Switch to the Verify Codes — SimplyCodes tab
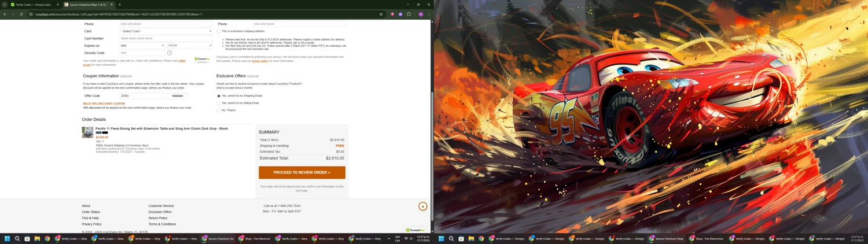Image resolution: width=868 pixels, height=244 pixels. (34, 5)
